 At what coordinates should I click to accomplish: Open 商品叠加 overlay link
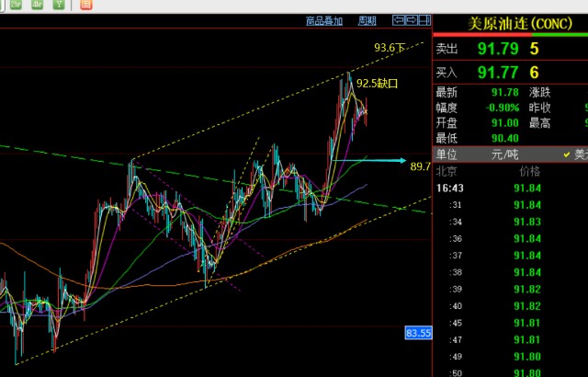(323, 20)
